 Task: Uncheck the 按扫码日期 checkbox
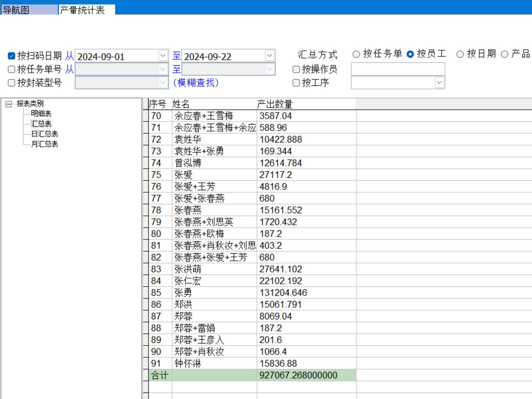[x=12, y=56]
